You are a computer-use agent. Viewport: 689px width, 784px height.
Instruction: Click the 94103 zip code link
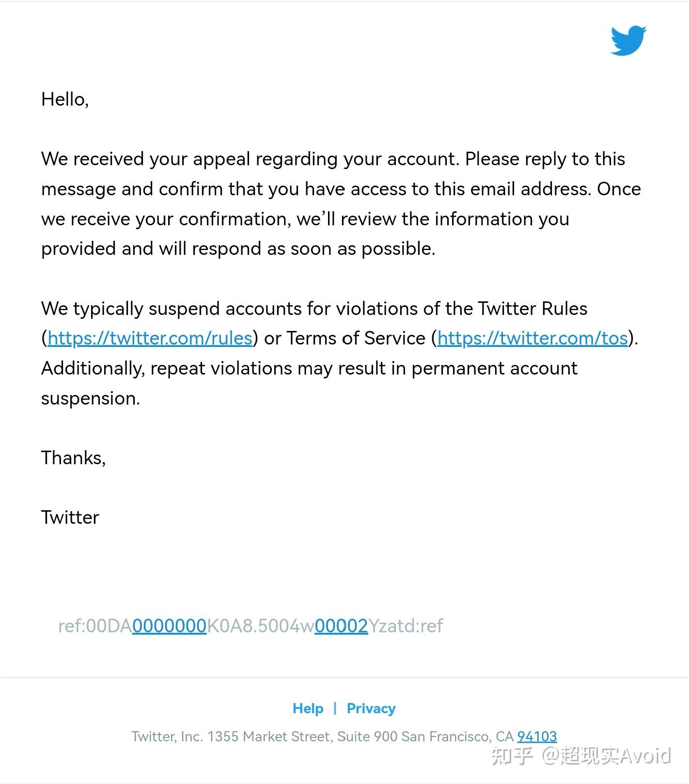pos(537,737)
